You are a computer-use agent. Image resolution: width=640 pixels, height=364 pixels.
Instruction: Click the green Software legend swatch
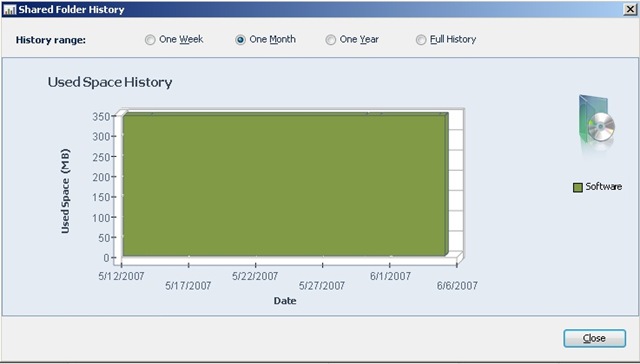(x=578, y=187)
